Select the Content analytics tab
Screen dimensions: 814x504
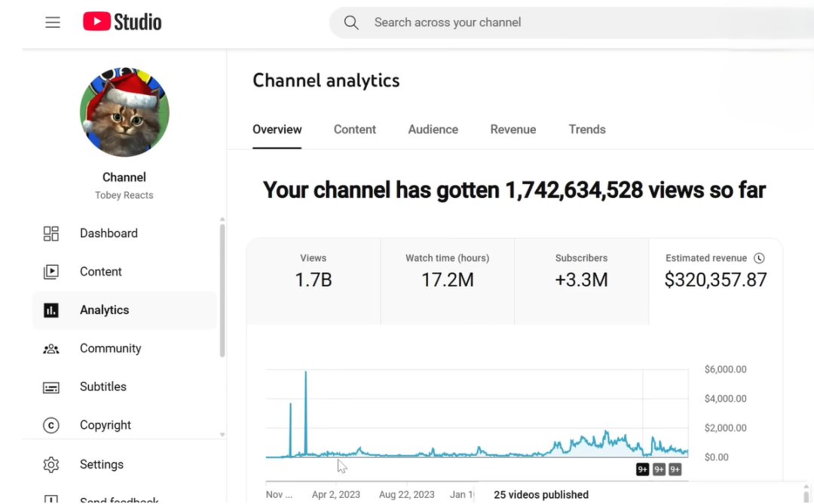(355, 129)
